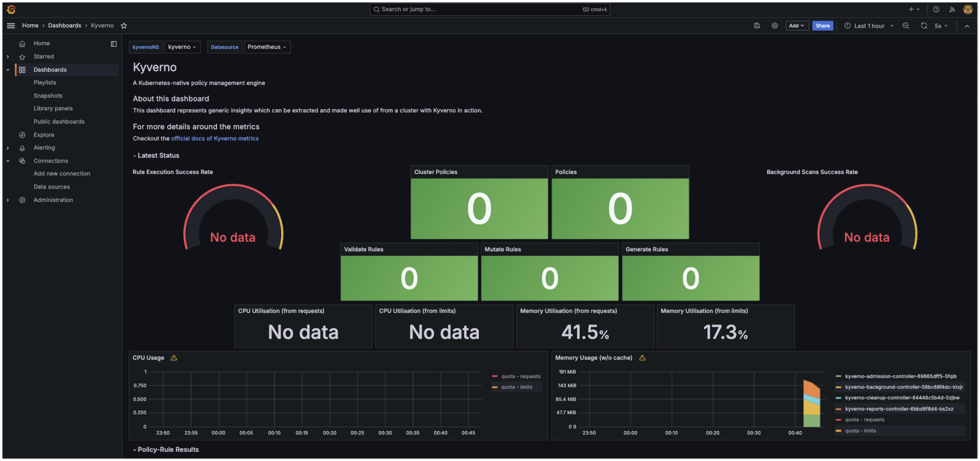The width and height of the screenshot is (980, 461).
Task: Dock or undock the sidebar menu icon
Action: tap(113, 44)
